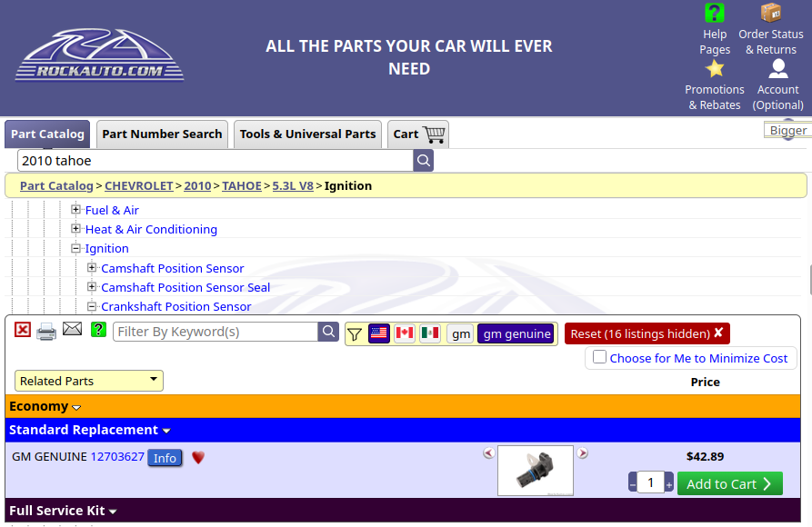Show next part image arrow
The height and width of the screenshot is (527, 812).
(583, 453)
